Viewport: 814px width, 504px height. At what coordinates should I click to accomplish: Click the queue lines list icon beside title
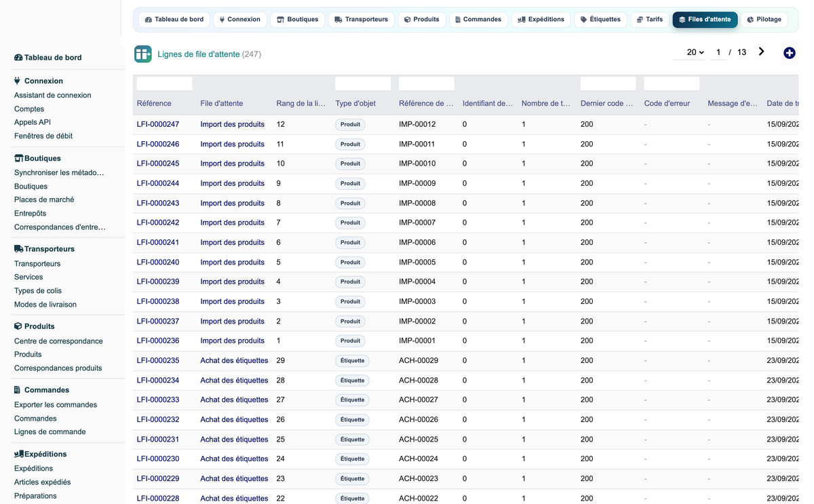tap(143, 54)
